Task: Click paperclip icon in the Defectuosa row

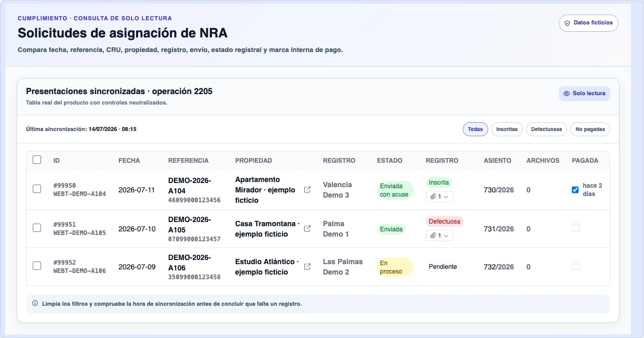Action: 433,236
